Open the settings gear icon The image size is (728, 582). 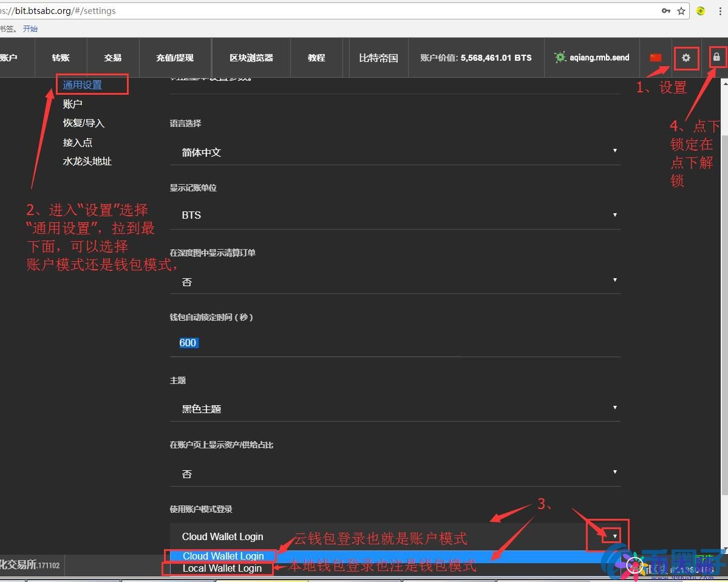686,58
